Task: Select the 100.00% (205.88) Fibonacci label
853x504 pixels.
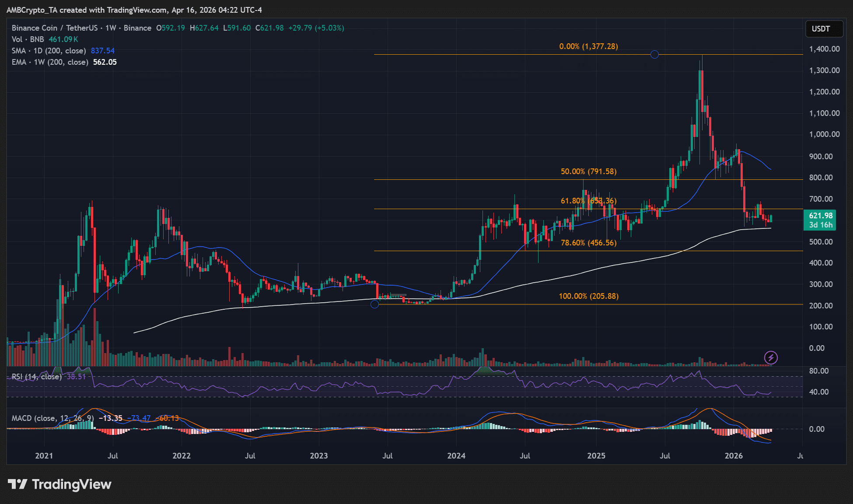Action: point(588,296)
